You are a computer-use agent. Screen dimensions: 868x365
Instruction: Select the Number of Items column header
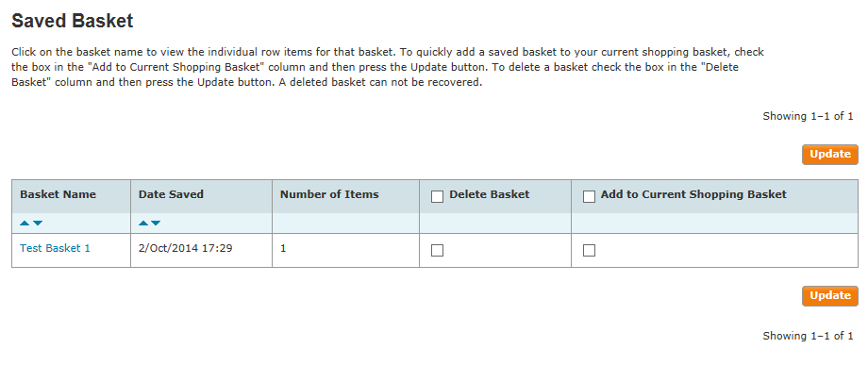pos(329,194)
